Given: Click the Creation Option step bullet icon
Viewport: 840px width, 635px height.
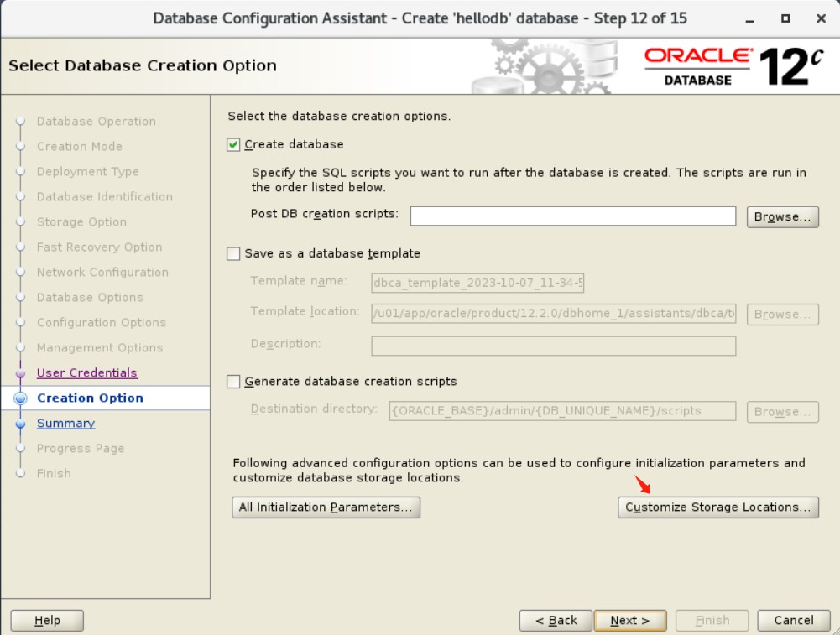Looking at the screenshot, I should tap(20, 398).
